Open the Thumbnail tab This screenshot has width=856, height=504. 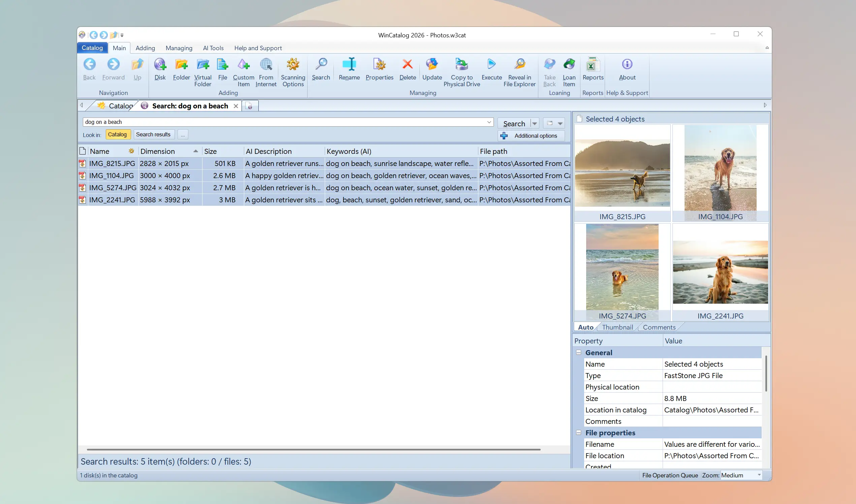[617, 327]
